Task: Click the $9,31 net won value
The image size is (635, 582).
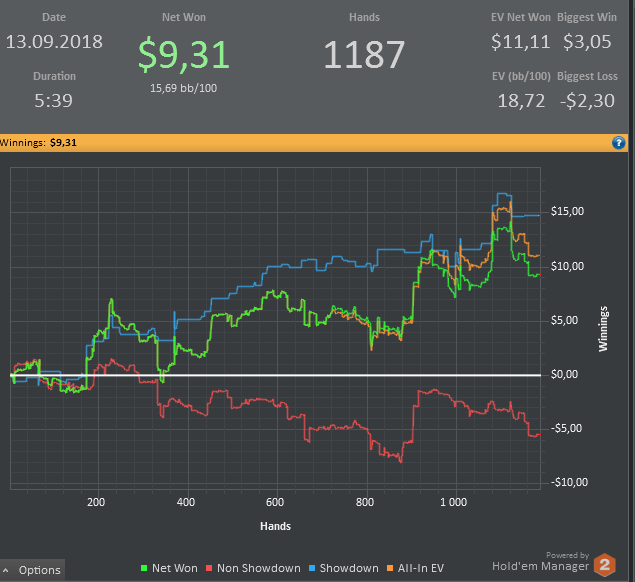Action: [184, 54]
